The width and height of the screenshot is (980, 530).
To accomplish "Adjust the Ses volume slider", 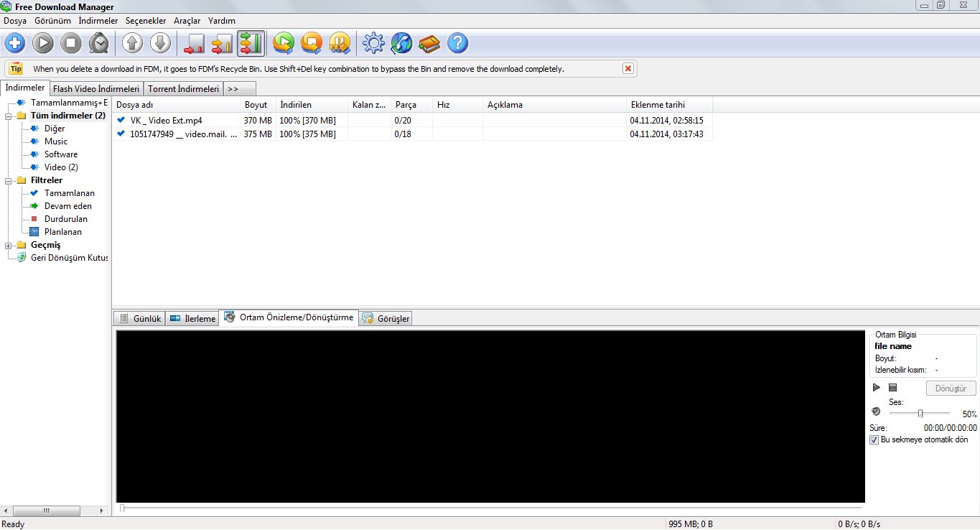I will 920,413.
